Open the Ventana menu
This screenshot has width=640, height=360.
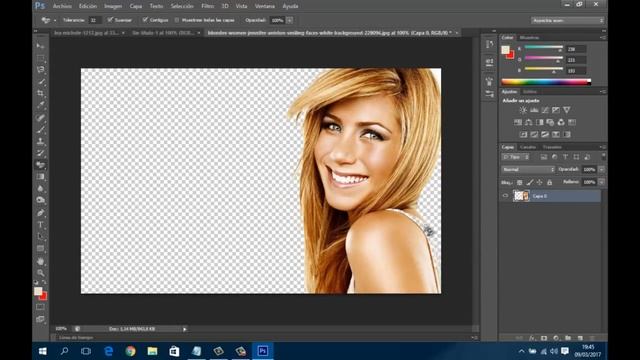coord(264,6)
